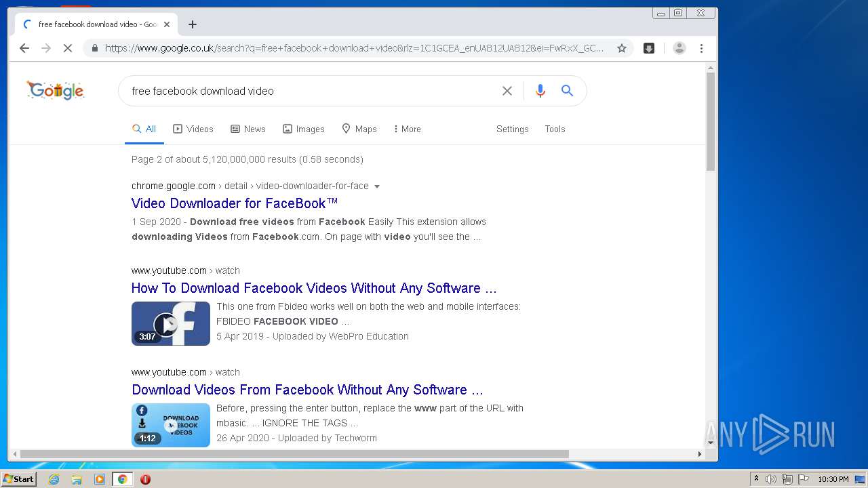
Task: Click the vertical scrollbar handle
Action: pos(711,122)
